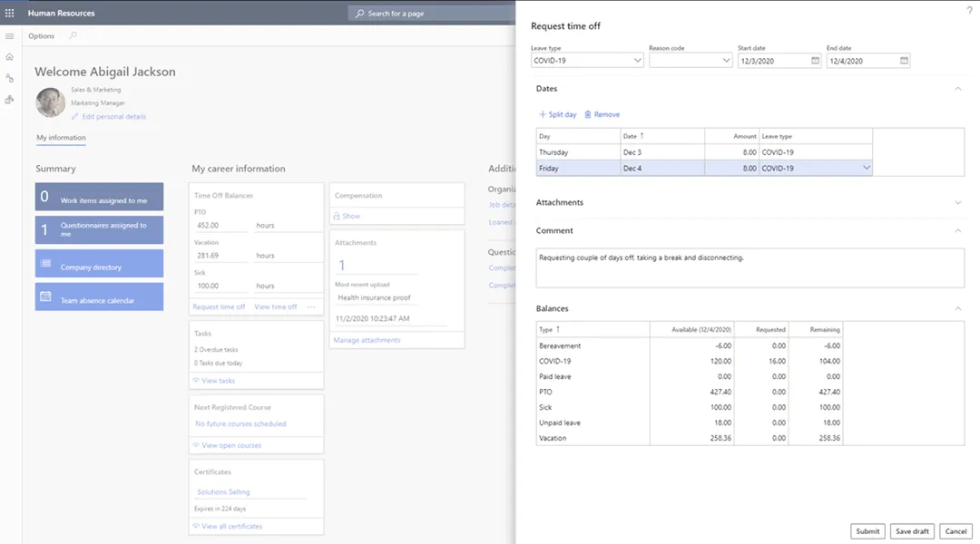Collapse the navigation pane with hamburger icon

(x=9, y=36)
